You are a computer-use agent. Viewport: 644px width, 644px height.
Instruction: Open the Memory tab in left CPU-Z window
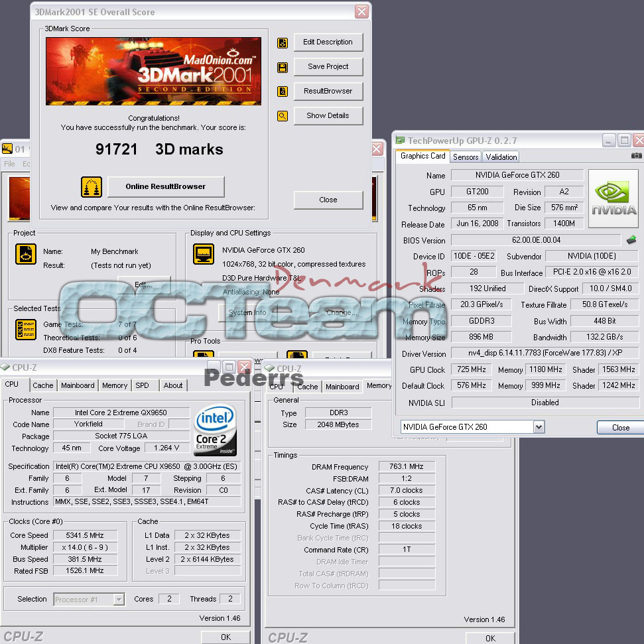coord(115,385)
